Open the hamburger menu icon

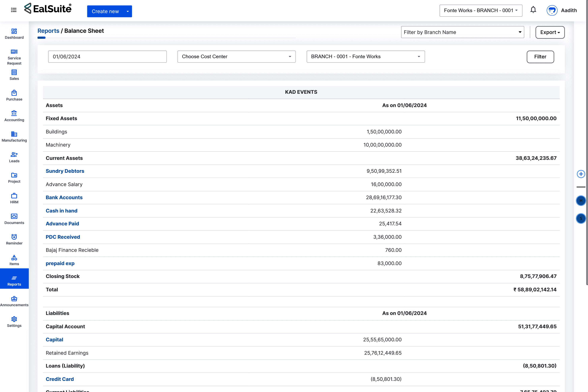(14, 10)
